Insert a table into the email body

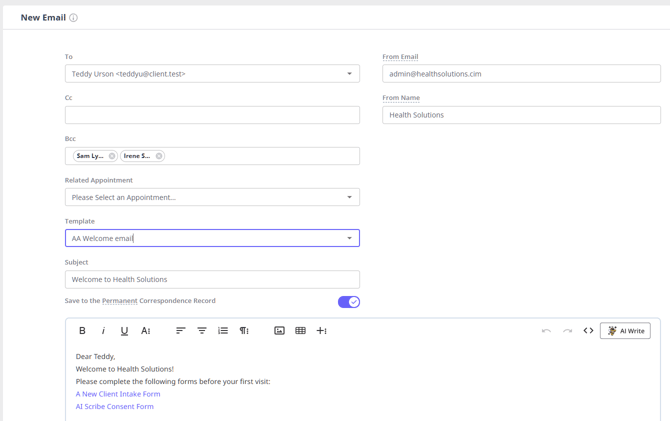tap(300, 331)
